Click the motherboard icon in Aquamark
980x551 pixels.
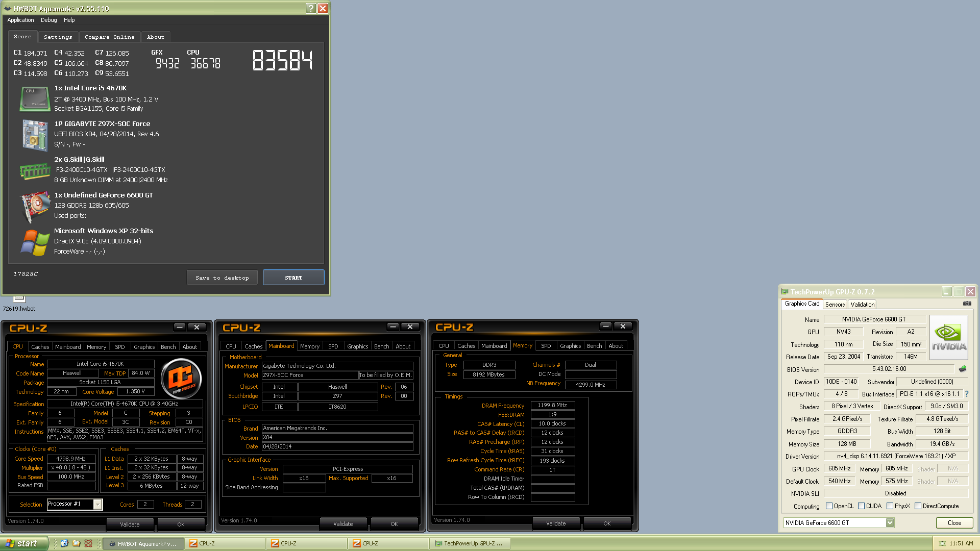(34, 135)
